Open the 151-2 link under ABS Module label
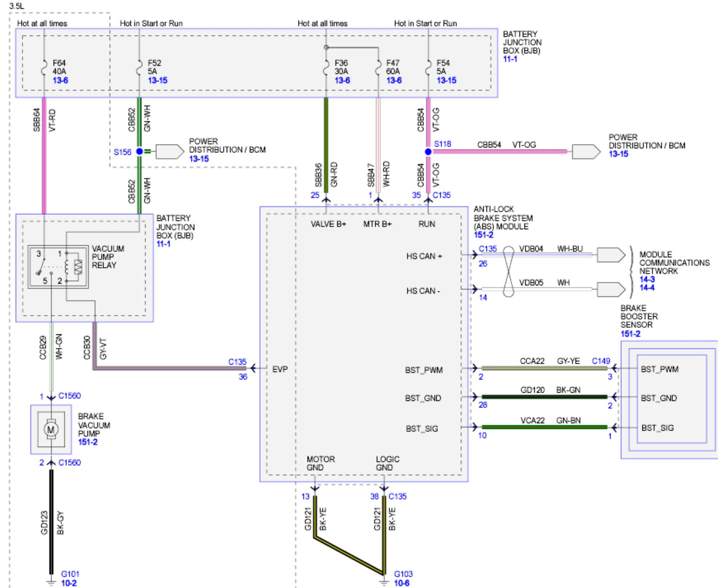The image size is (718, 588). pos(484,235)
